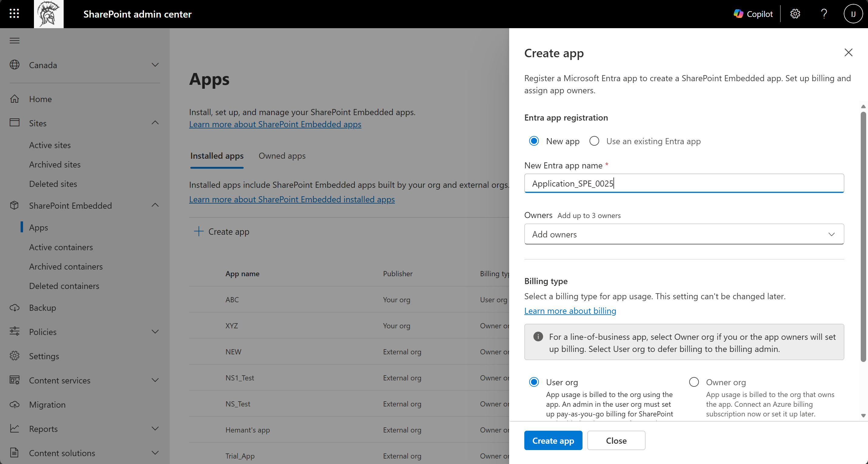Click the Publisher column header
Viewport: 868px width, 464px height.
(398, 273)
